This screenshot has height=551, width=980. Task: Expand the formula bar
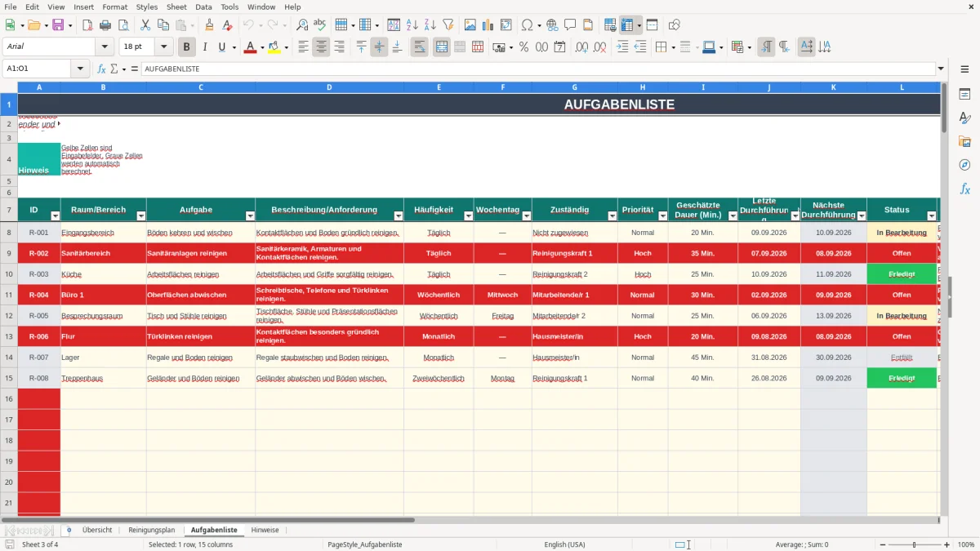[941, 69]
